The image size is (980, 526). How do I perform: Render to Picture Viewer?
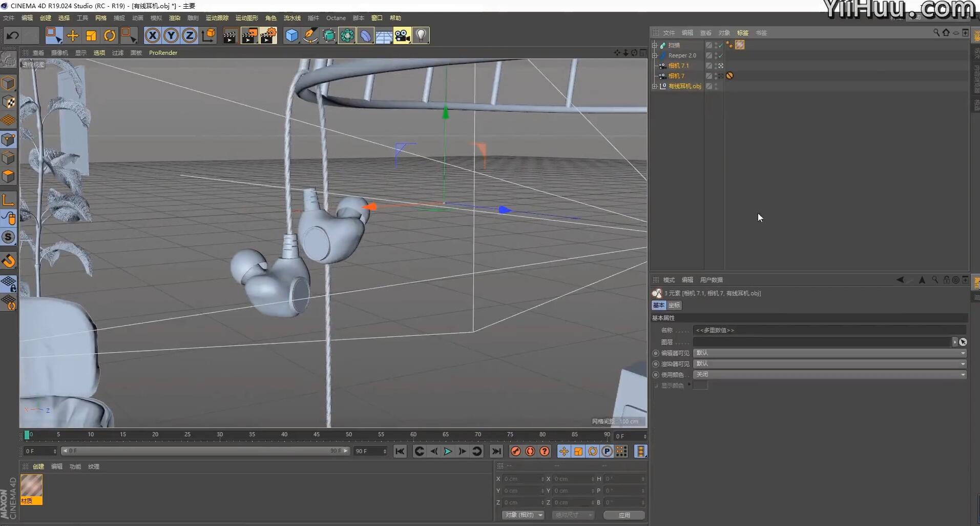pyautogui.click(x=249, y=35)
